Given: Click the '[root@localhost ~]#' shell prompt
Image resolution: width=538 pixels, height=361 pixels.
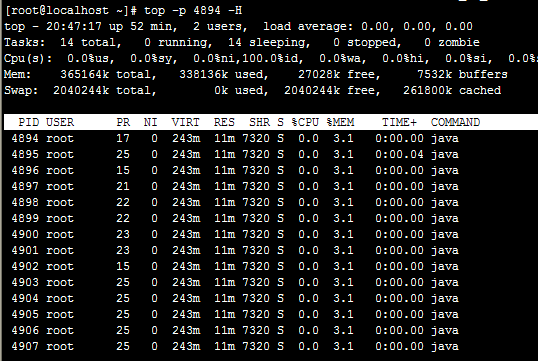Looking at the screenshot, I should coord(71,10).
